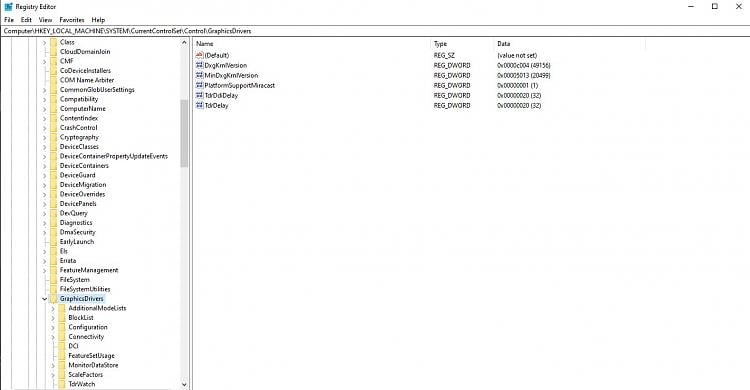Expand the MonitorDataStore key
Viewport: 750px width, 390px height.
53,365
